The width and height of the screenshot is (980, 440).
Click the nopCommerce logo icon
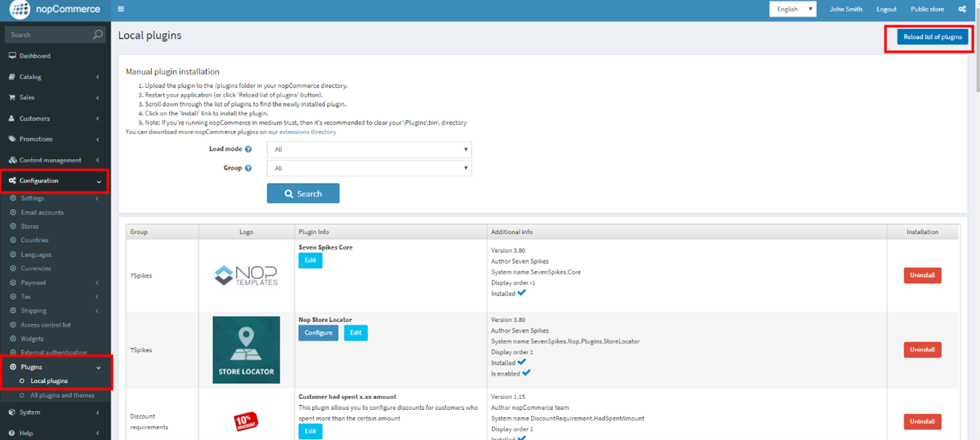coord(20,10)
